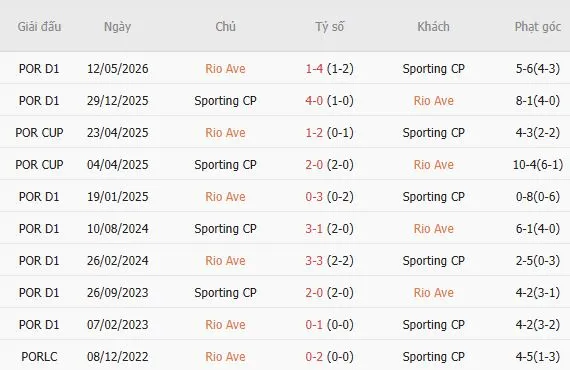
Task: Click the Phạt góc column header
Action: coord(538,27)
